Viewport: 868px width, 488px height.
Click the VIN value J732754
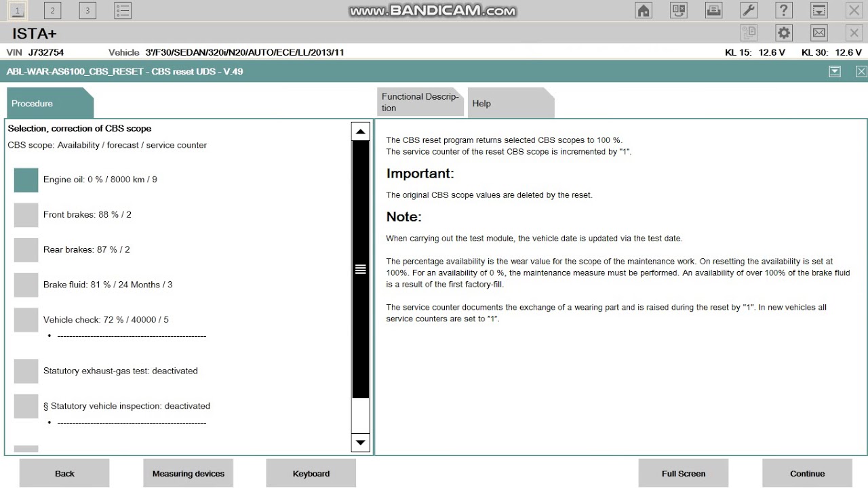click(x=46, y=52)
